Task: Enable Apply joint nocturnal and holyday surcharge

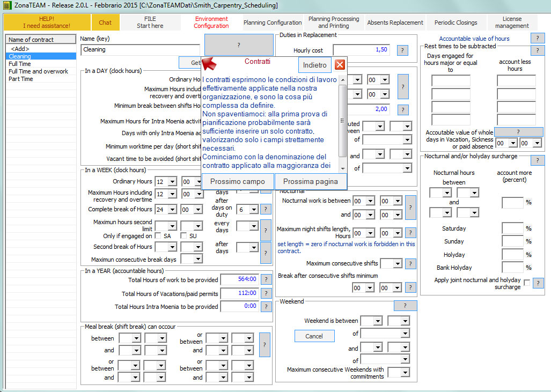Action: point(527,283)
